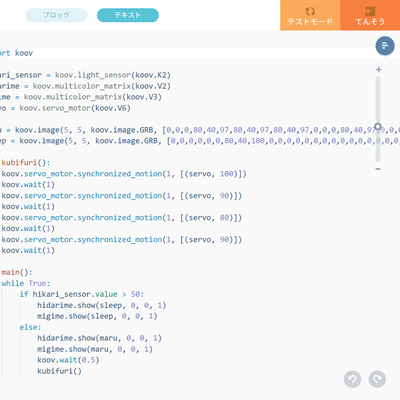The width and height of the screenshot is (400, 400).
Task: Click the 'else:' line
Action: coord(30,327)
